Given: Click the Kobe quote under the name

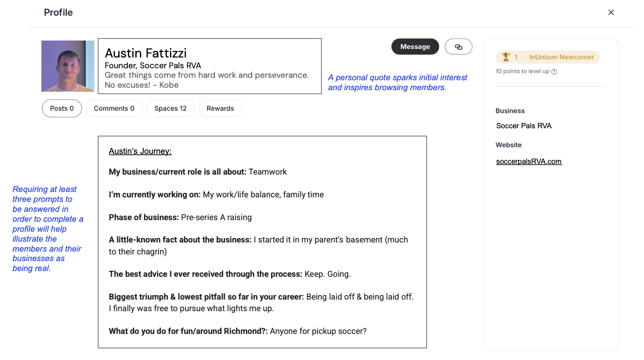Looking at the screenshot, I should coord(206,80).
